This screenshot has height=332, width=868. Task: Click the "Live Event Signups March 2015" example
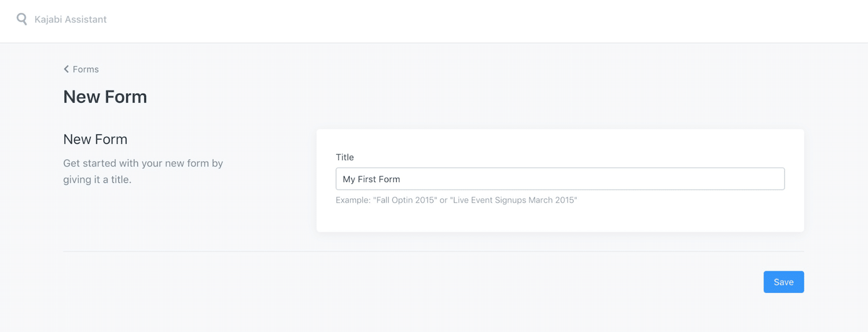(x=513, y=200)
